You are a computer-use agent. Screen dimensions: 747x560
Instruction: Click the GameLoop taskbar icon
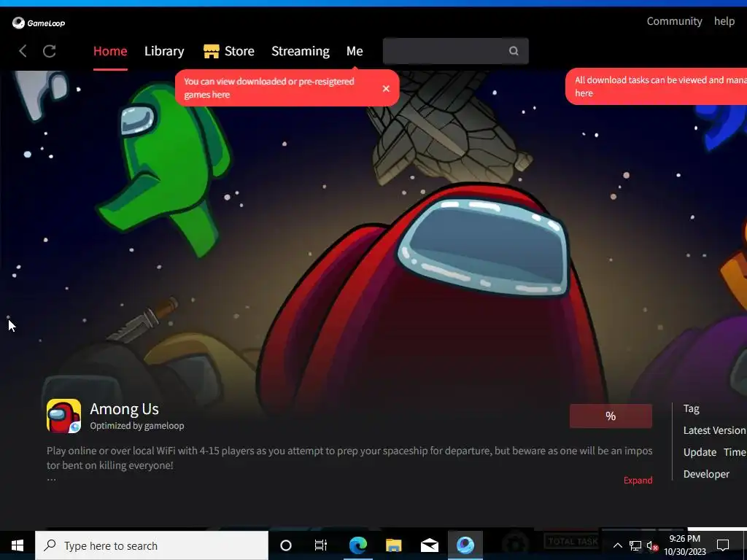465,545
